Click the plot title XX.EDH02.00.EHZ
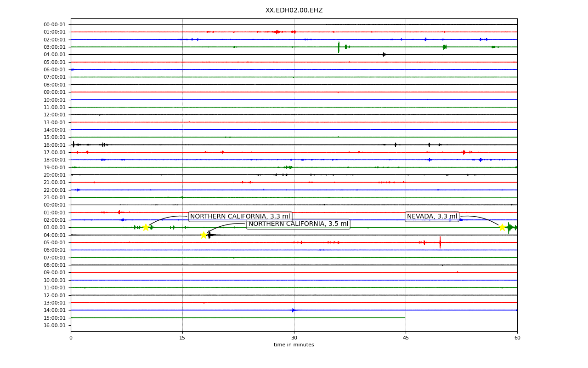588x368 pixels. click(x=294, y=11)
